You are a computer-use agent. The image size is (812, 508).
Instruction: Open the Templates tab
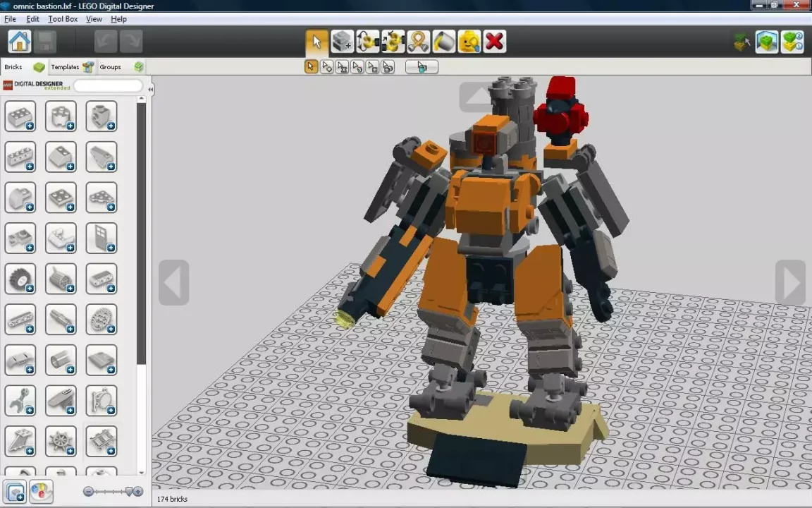click(x=72, y=67)
